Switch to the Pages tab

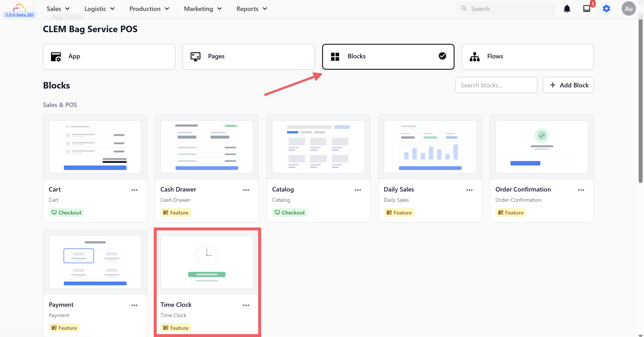click(249, 57)
